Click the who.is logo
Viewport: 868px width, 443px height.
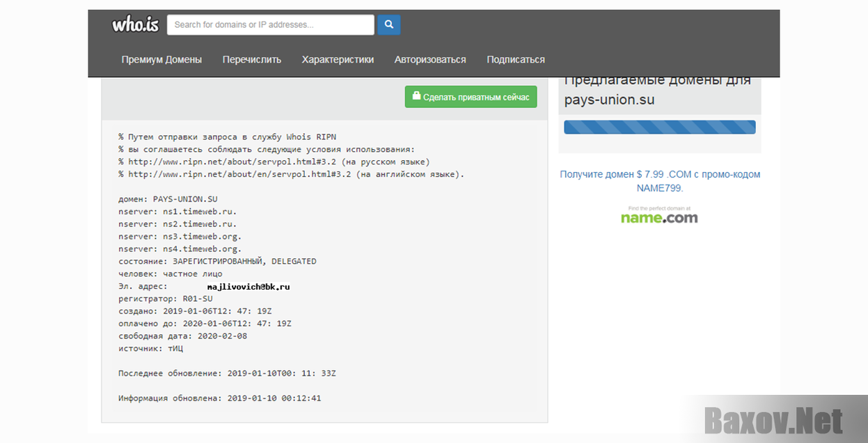point(136,25)
